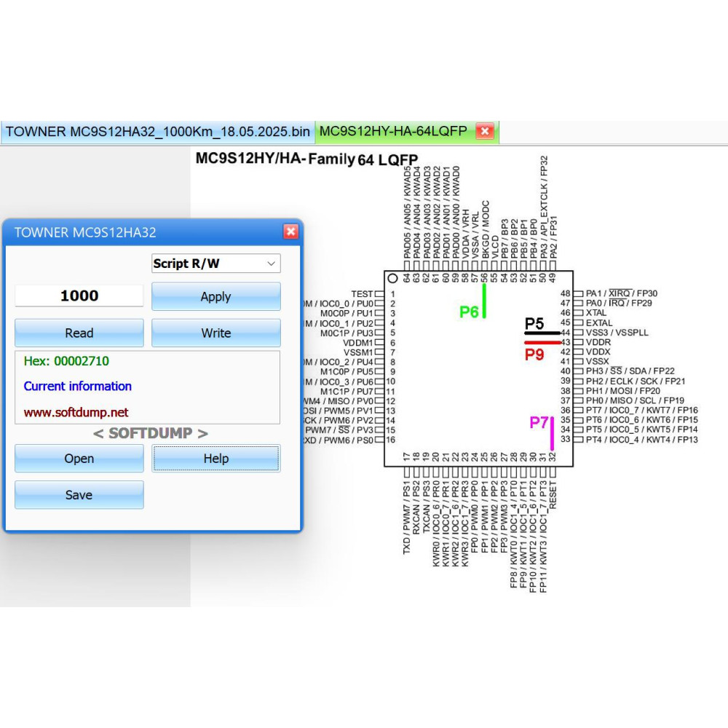Click the VSSX pin label
Viewport: 728px width, 728px height.
(597, 362)
